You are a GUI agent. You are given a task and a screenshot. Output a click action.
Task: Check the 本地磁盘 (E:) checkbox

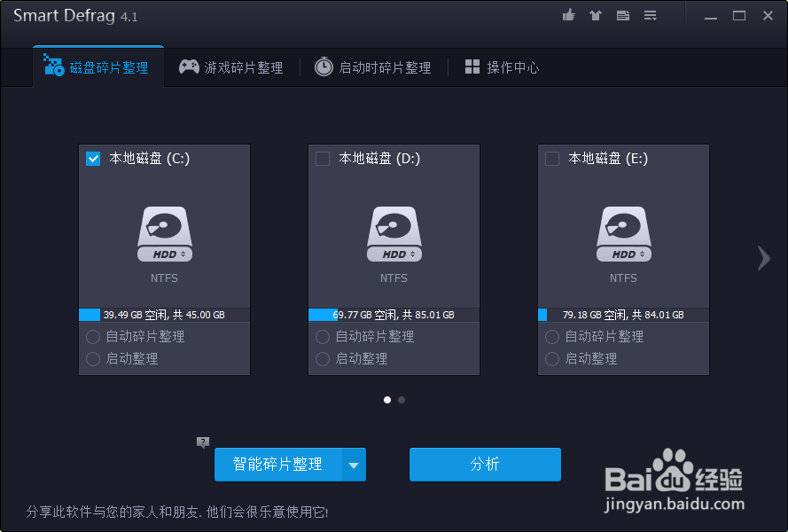552,159
